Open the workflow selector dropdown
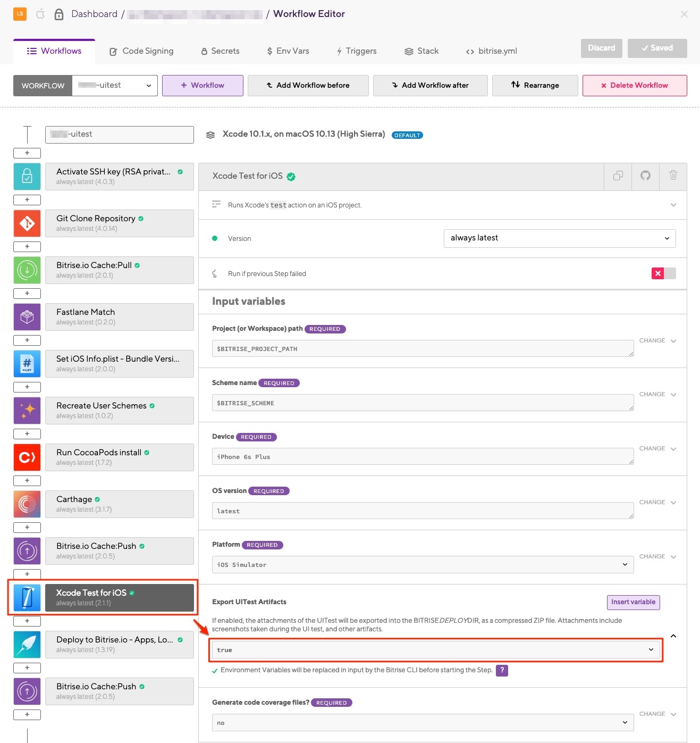The image size is (700, 743). (x=115, y=86)
